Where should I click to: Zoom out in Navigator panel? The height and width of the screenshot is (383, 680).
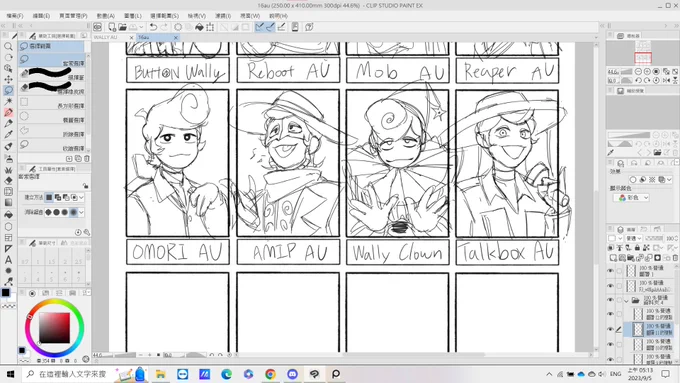pyautogui.click(x=638, y=72)
